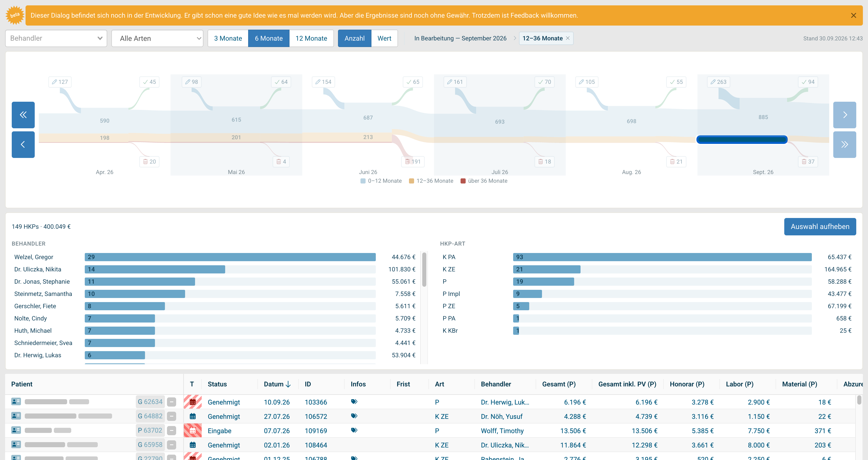Click the Gesamt (P) column header
This screenshot has width=868, height=460.
559,384
